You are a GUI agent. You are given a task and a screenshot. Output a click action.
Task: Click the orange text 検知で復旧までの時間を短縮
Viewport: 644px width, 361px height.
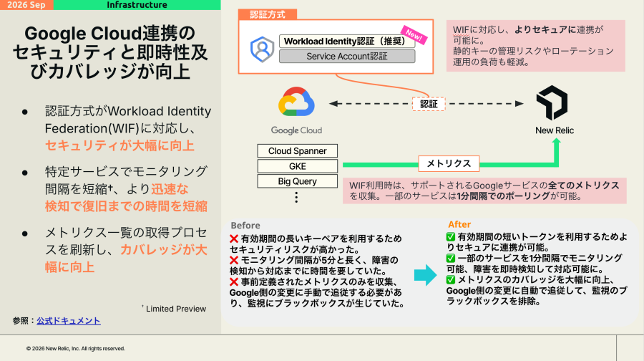tap(126, 206)
